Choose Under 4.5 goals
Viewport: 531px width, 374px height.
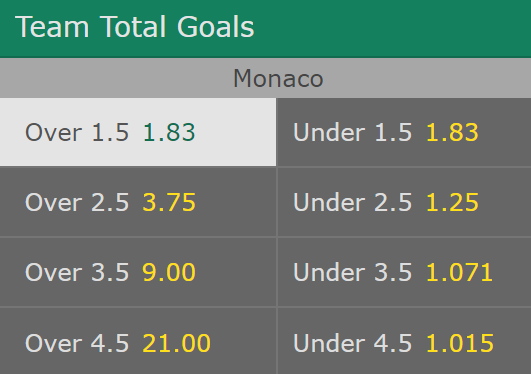(404, 341)
